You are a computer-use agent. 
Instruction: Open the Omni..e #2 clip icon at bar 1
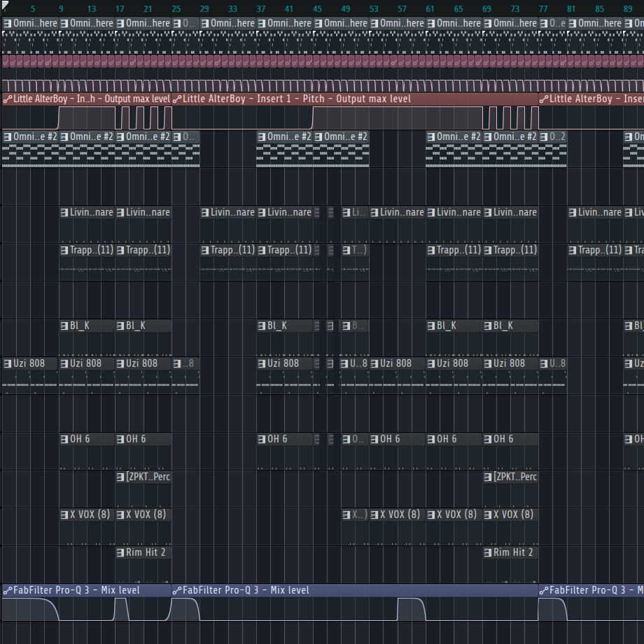click(x=8, y=136)
